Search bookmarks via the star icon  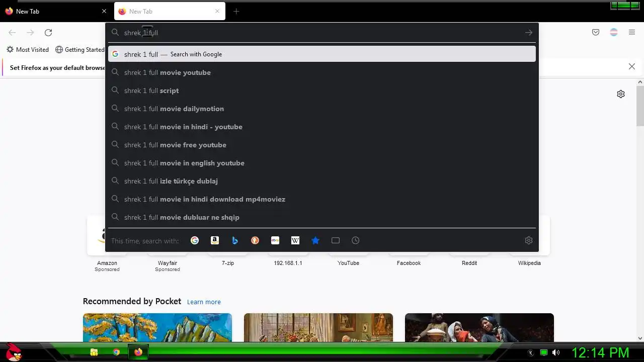click(315, 240)
